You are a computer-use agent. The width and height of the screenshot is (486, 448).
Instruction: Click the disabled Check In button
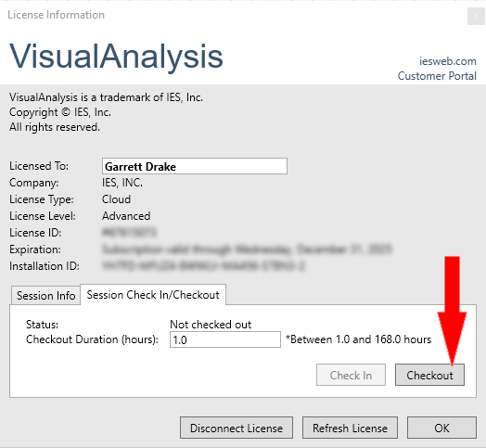351,375
